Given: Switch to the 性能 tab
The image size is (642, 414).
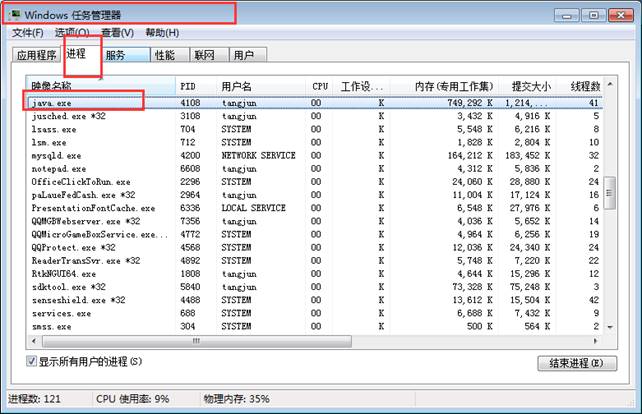Looking at the screenshot, I should pyautogui.click(x=170, y=55).
